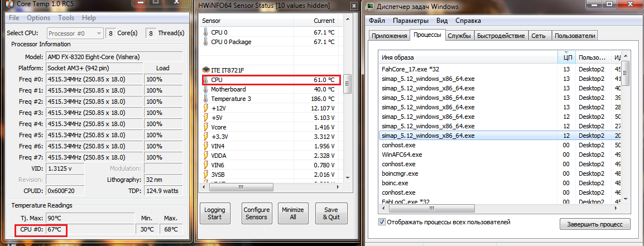Click the Model AMD FX-8320 Eight-Core field
Screen dimensions: 644x246
click(115, 57)
